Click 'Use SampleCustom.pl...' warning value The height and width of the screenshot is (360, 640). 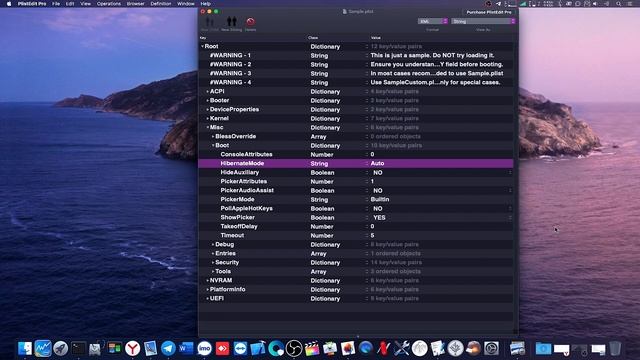point(435,82)
